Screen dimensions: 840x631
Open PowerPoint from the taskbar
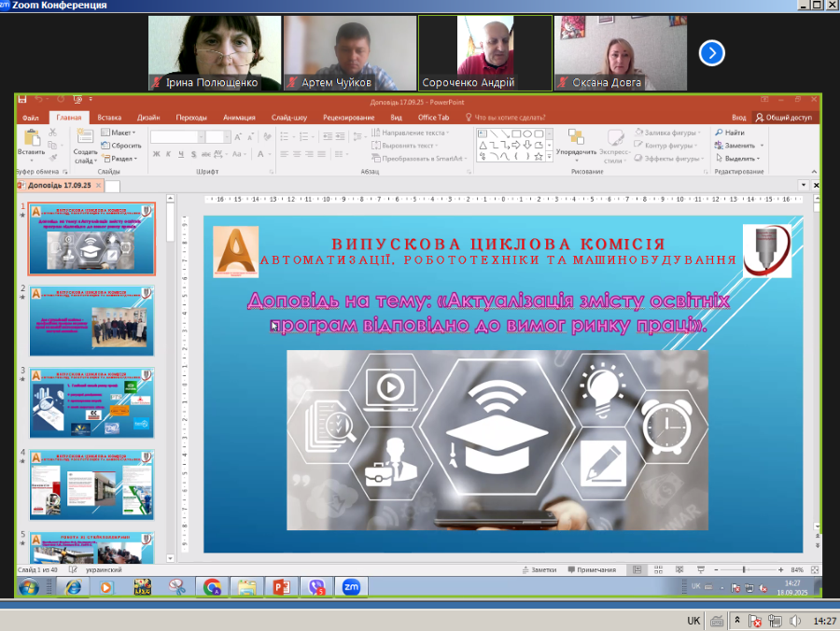[280, 587]
